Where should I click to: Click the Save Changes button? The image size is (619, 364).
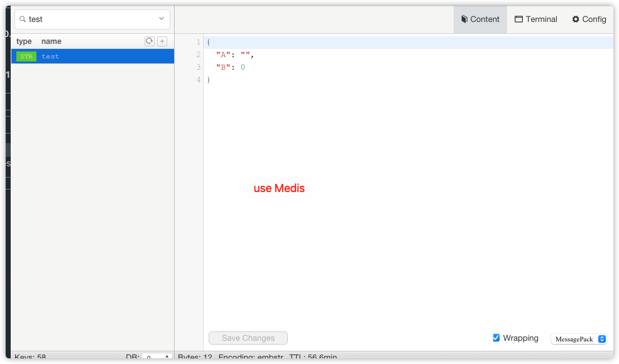[x=248, y=338]
